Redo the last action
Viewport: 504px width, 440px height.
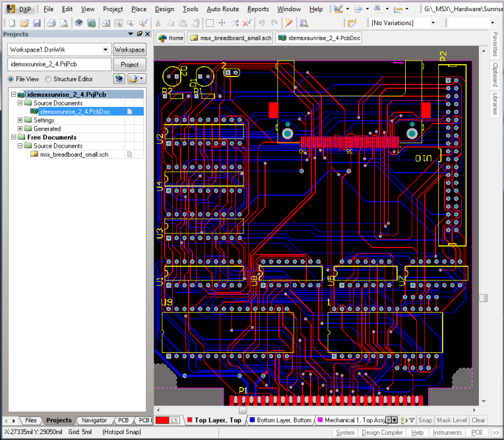coord(274,23)
